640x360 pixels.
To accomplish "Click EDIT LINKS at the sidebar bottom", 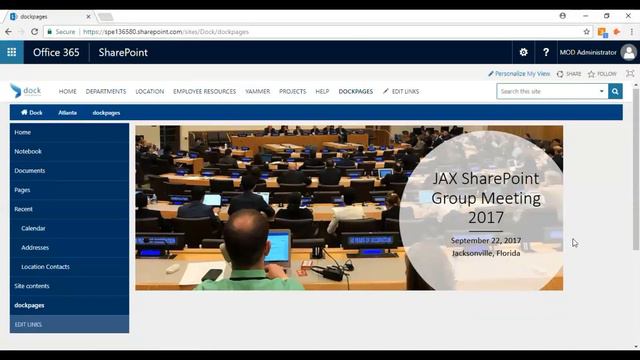I will (69, 324).
